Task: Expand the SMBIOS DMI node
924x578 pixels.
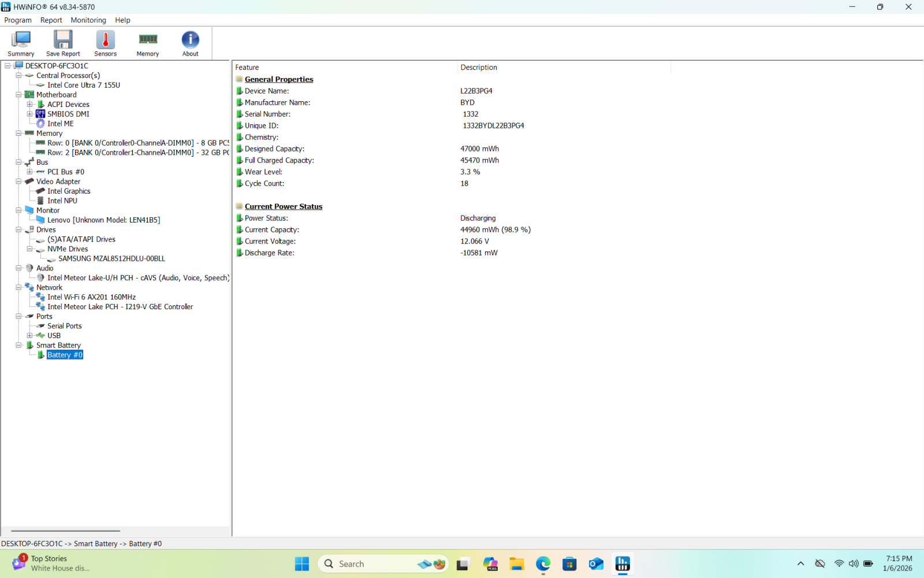Action: [29, 114]
